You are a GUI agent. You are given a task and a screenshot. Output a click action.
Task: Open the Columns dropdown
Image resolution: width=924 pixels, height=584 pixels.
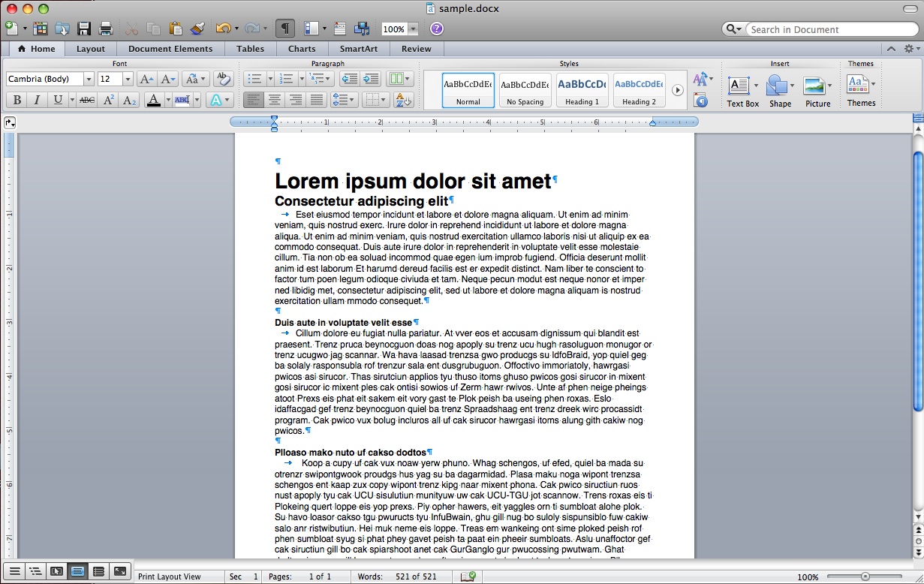click(x=399, y=79)
